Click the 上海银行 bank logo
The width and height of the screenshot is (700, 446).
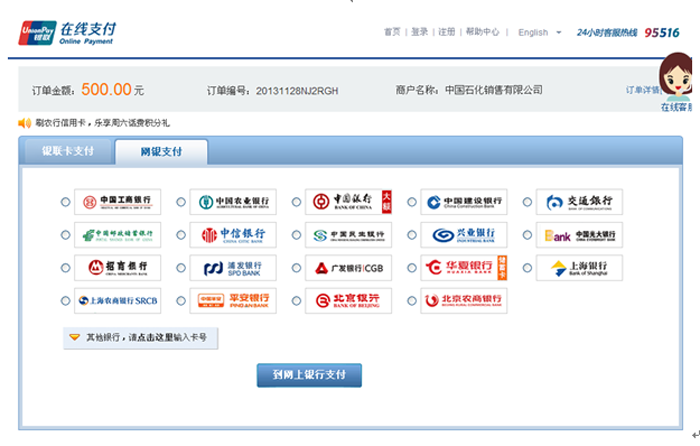click(579, 268)
